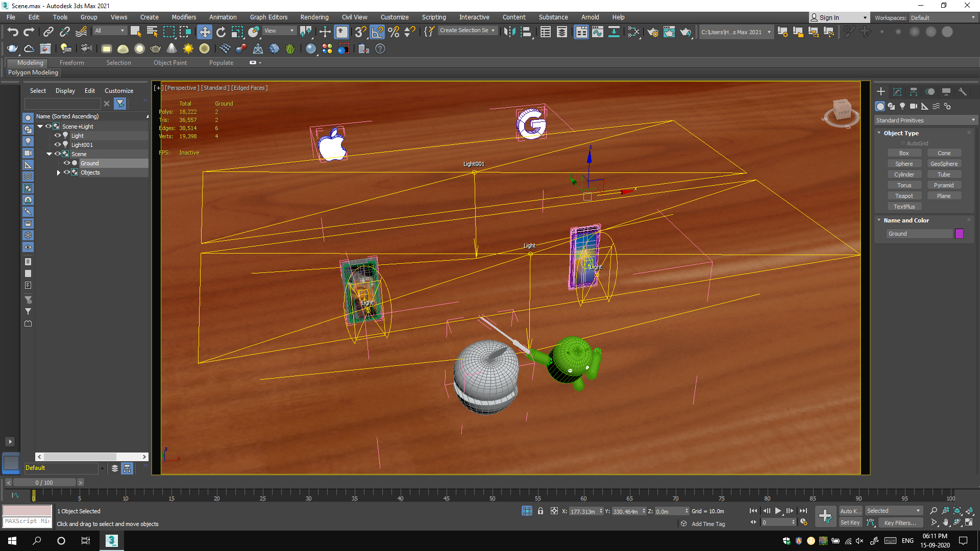Toggle 3D Snaps in main toolbar
Viewport: 980px width, 551px height.
pos(361,32)
